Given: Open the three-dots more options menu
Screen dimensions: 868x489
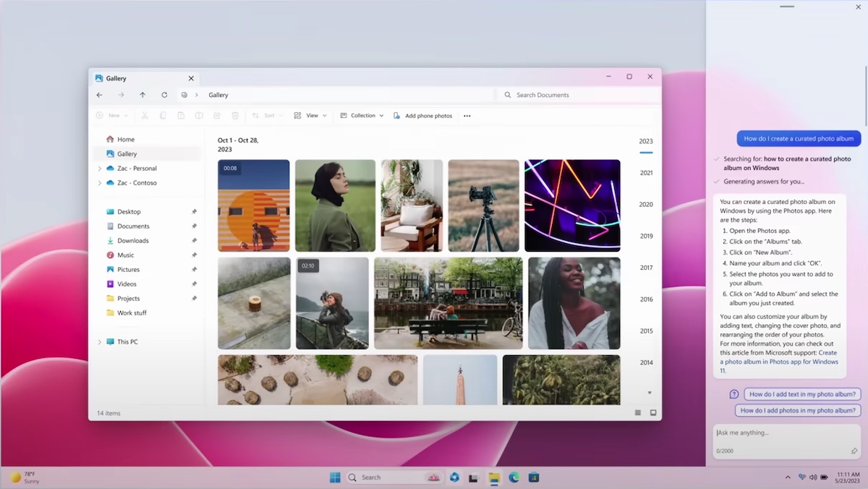Looking at the screenshot, I should pos(467,116).
